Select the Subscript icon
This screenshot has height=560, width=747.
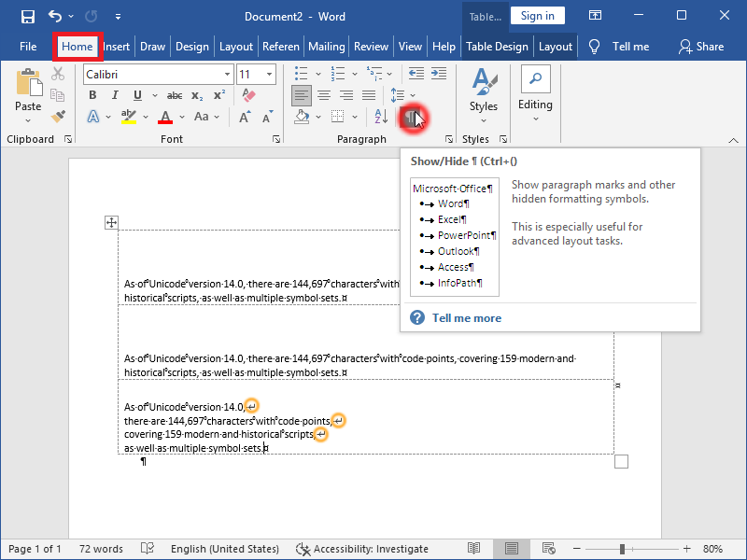click(196, 94)
